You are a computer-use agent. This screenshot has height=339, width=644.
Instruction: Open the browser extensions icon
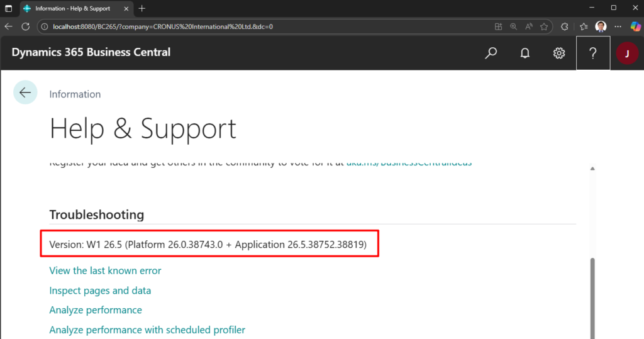564,26
